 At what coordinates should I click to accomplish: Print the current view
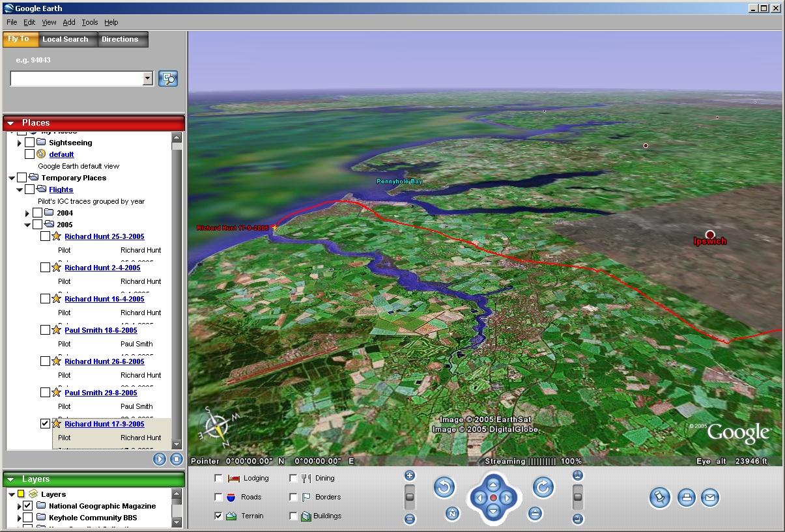point(686,498)
